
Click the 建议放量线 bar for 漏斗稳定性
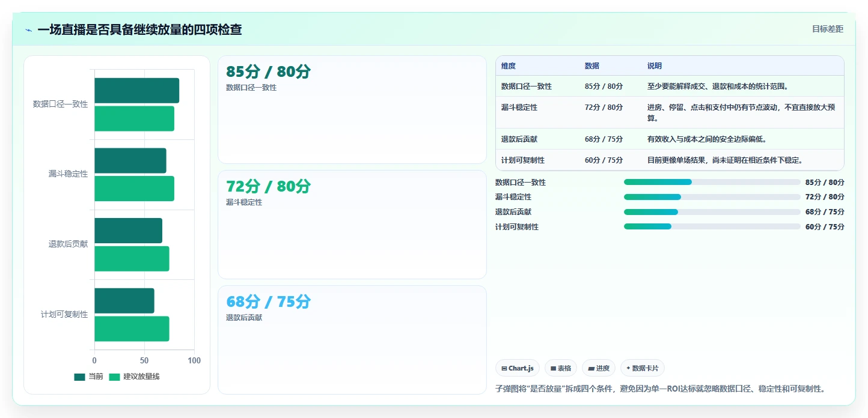(x=134, y=189)
